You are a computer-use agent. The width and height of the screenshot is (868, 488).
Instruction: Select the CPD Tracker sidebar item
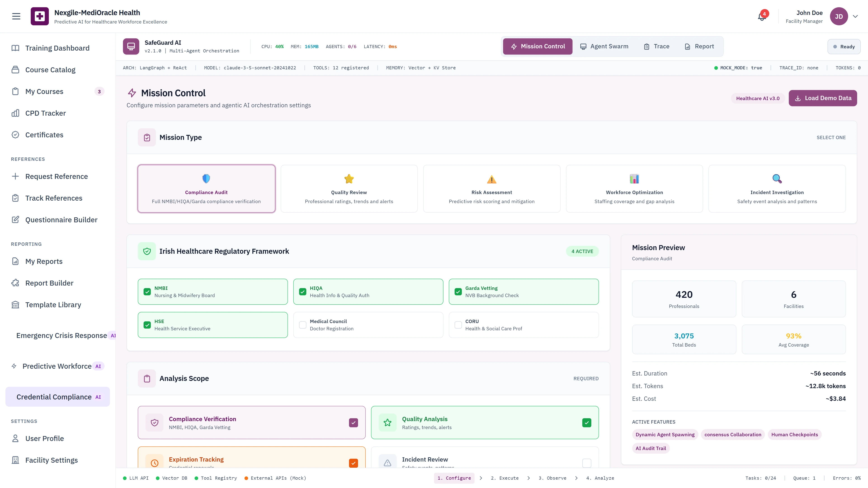click(45, 113)
